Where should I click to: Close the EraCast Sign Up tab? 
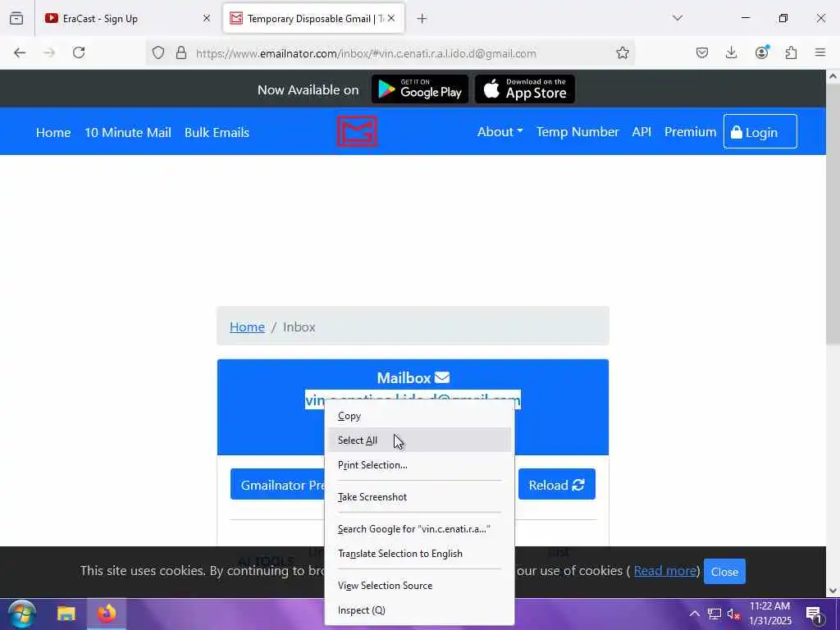207,18
